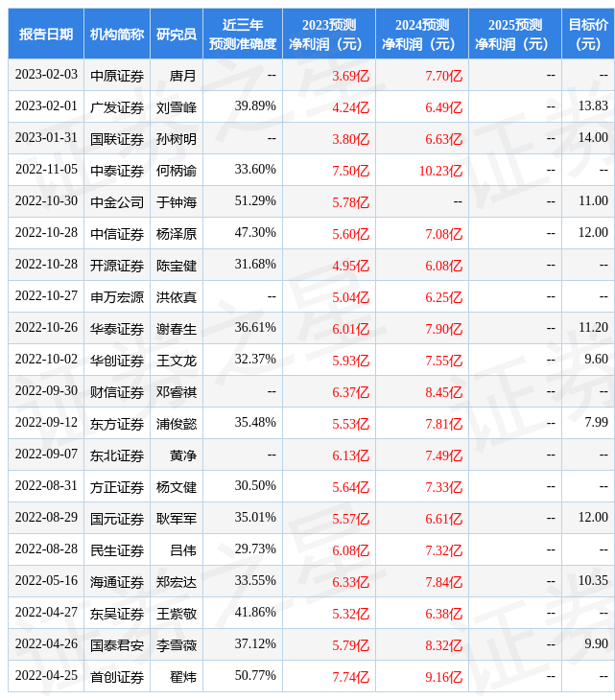Select researcher name 郑宏达
Viewport: 615px width, 700px height.
pyautogui.click(x=177, y=583)
